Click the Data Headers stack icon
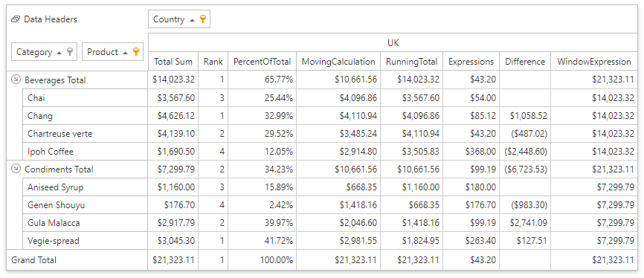Image resolution: width=644 pixels, height=278 pixels. [16, 19]
